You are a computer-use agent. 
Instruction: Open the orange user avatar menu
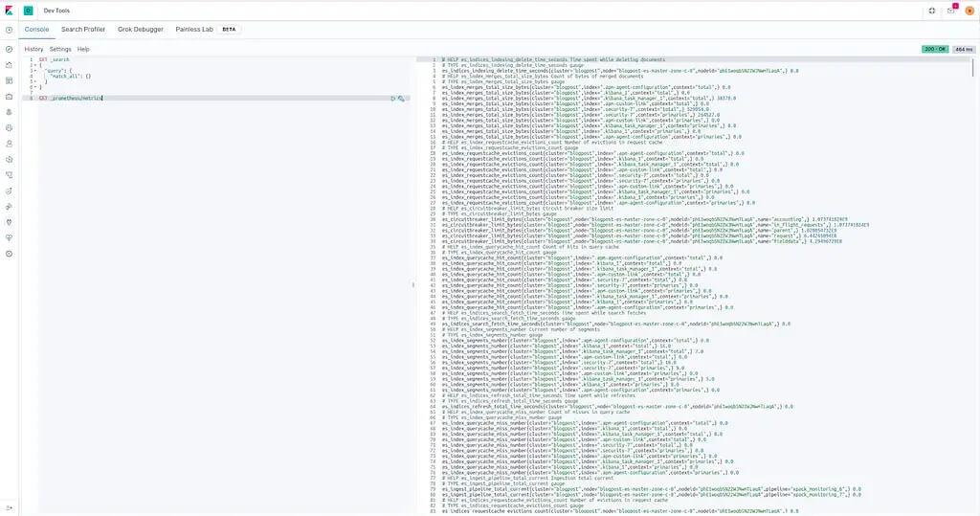(969, 11)
